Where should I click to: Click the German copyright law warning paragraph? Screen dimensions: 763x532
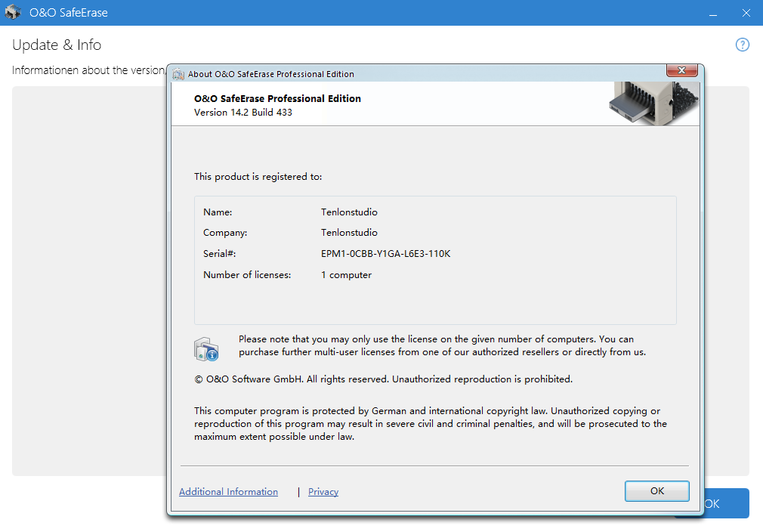431,423
